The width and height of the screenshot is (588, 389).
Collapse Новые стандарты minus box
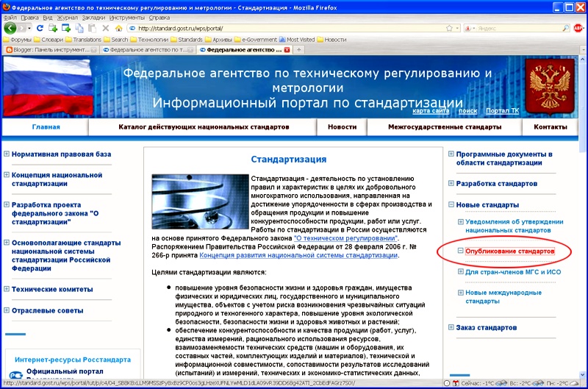click(x=451, y=204)
